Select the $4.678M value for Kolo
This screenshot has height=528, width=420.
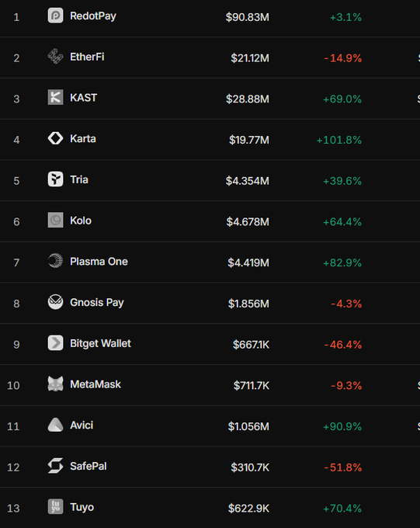(248, 221)
